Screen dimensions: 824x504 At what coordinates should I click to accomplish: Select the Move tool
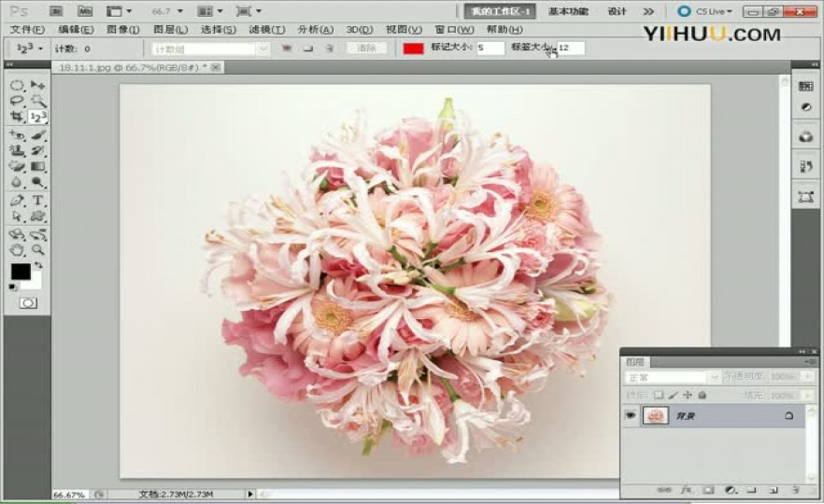[37, 85]
